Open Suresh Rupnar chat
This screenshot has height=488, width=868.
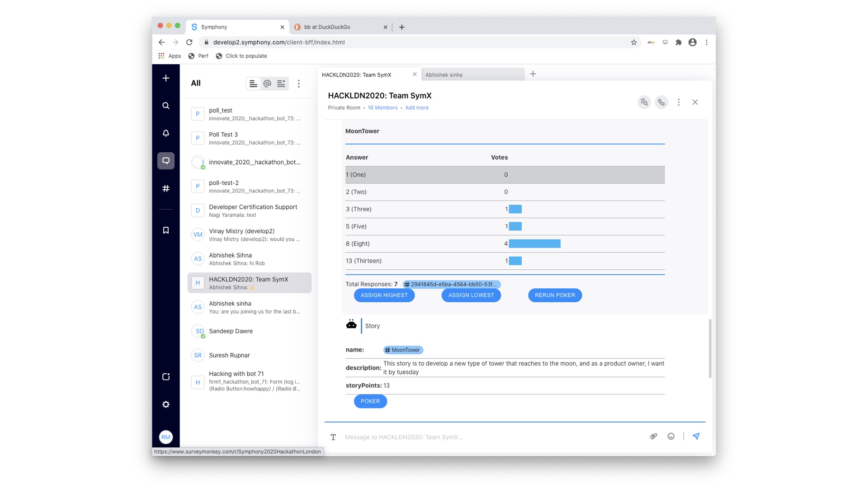click(x=250, y=355)
